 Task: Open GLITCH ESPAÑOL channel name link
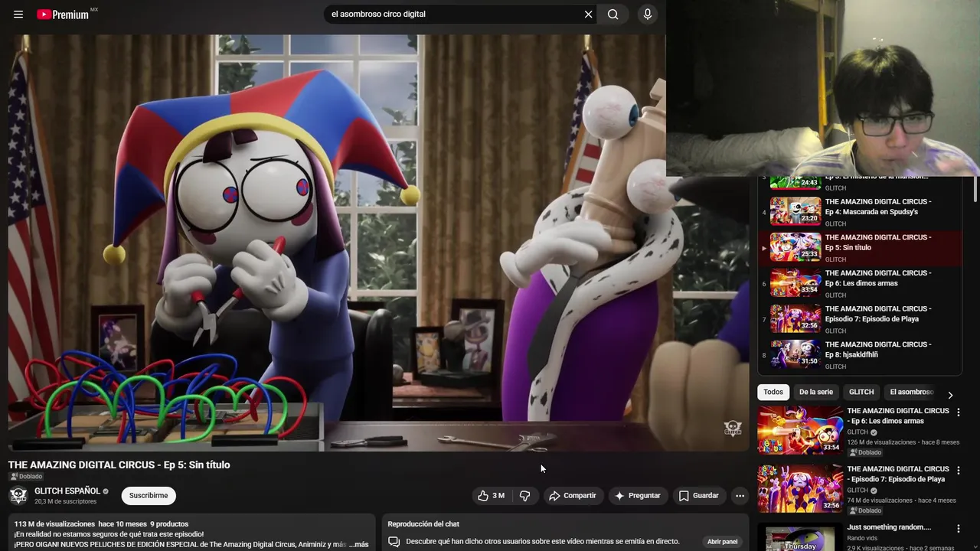(67, 491)
